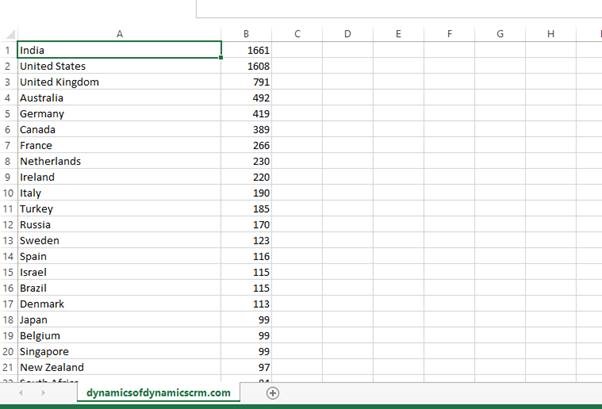Click the next sheet navigation arrow
602x409 pixels.
[x=42, y=393]
